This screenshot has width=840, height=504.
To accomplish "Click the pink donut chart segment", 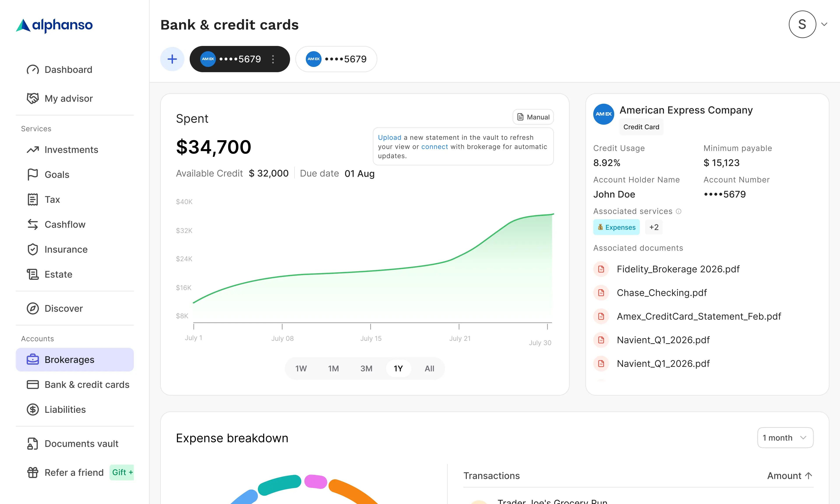I will pos(316,481).
